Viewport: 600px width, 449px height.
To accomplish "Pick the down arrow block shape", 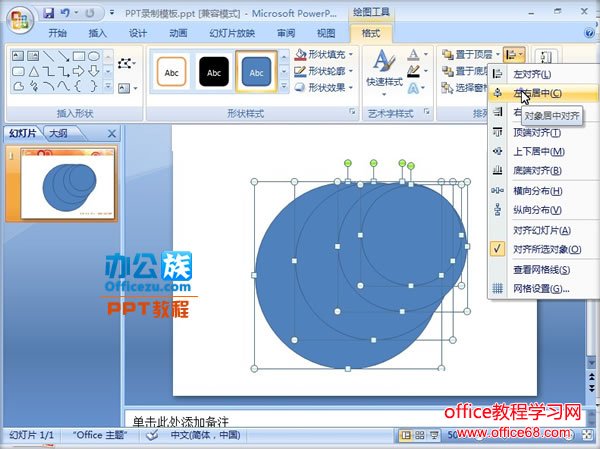I will click(x=94, y=71).
